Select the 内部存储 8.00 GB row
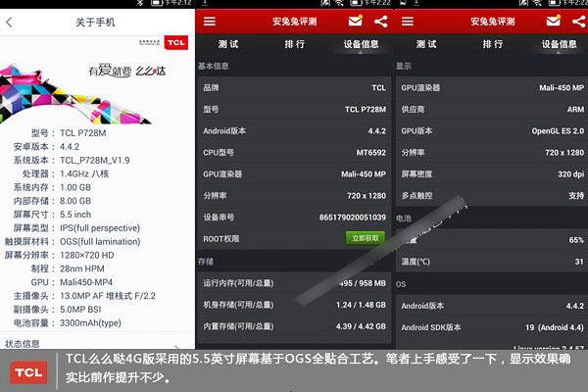The height and width of the screenshot is (392, 588). [52, 201]
